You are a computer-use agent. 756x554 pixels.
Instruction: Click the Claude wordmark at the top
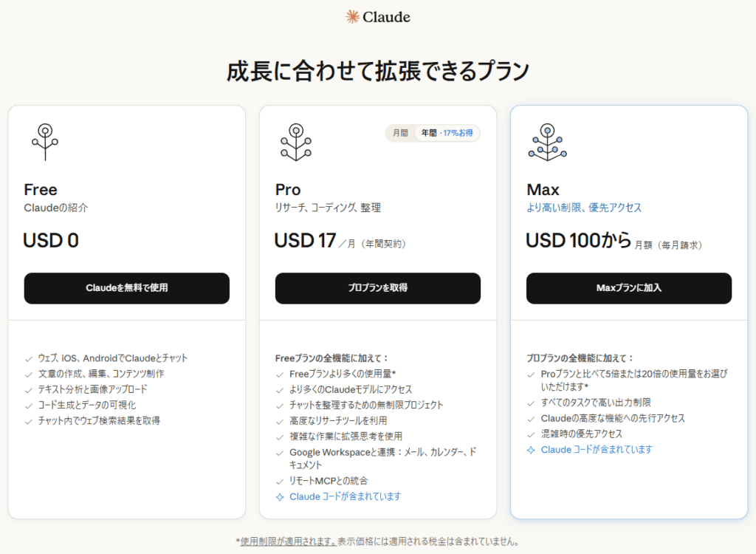click(386, 18)
